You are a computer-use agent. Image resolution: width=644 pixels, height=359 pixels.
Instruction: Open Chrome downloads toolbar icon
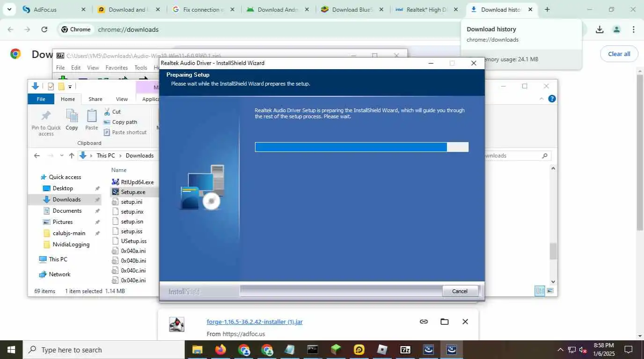(600, 29)
